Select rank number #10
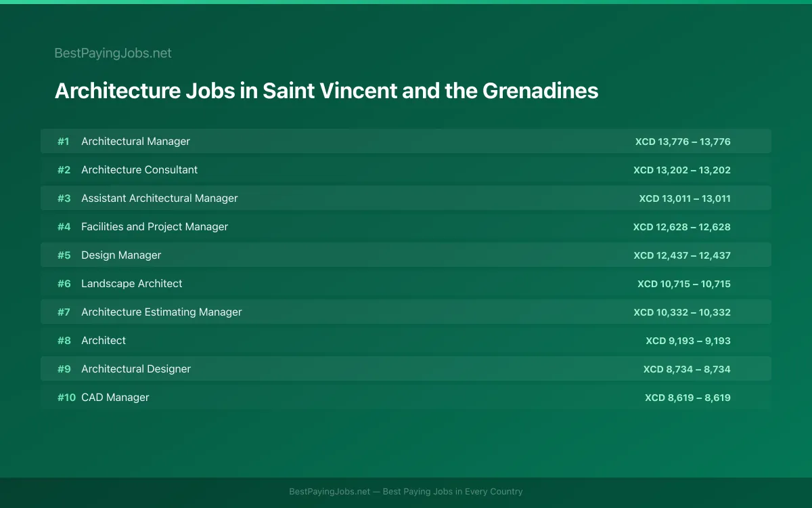Screen dimensions: 812x508 66,398
